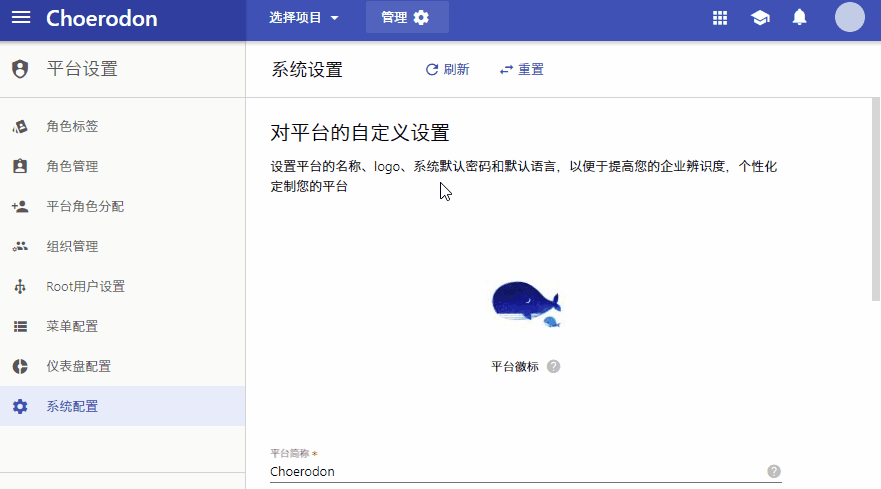Viewport: 881px width, 489px height.
Task: Click the pie chart icon for 仪表盘配置
Action: (20, 366)
